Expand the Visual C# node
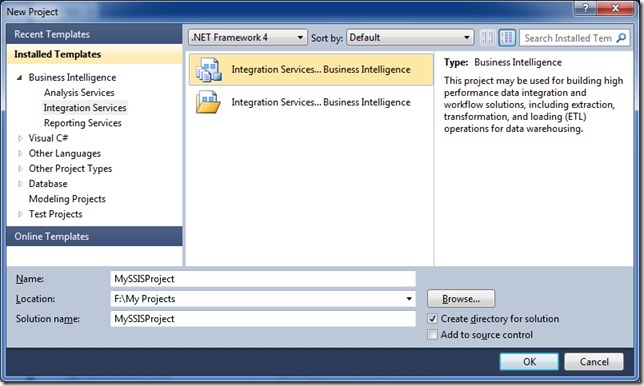The image size is (644, 386). (20, 138)
